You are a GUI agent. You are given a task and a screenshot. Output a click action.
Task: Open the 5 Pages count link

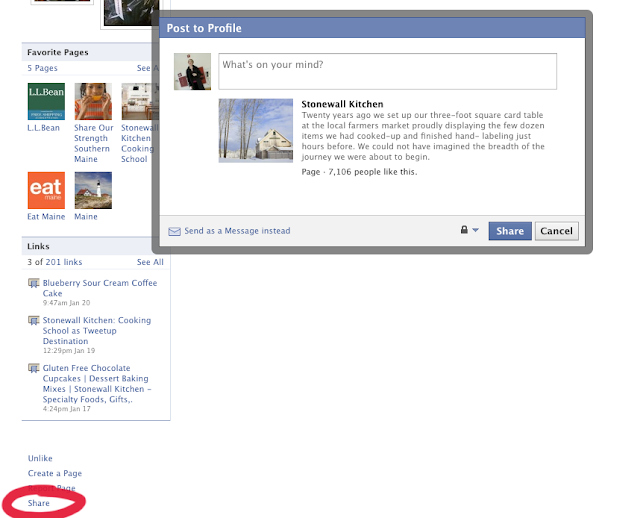pyautogui.click(x=42, y=68)
